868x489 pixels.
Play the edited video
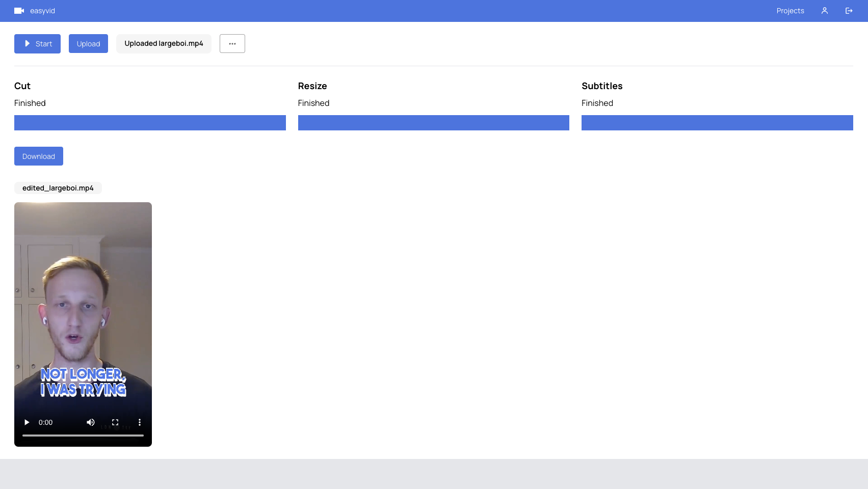pos(27,422)
